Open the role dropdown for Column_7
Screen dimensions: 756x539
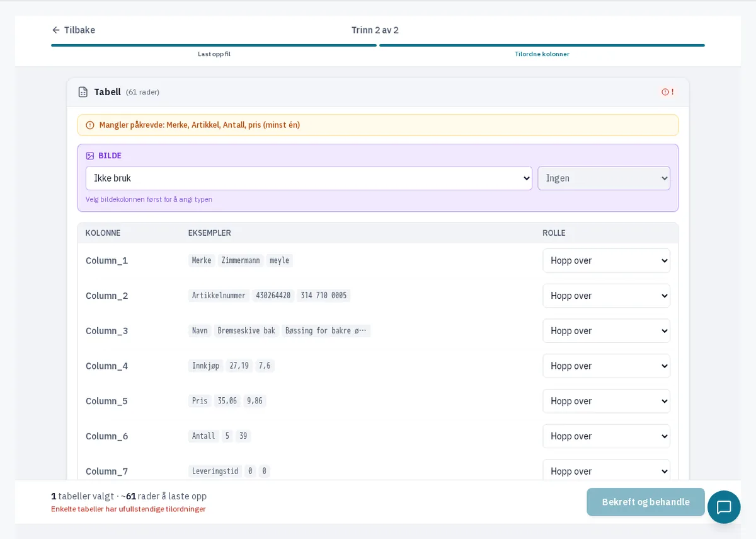[x=606, y=472]
